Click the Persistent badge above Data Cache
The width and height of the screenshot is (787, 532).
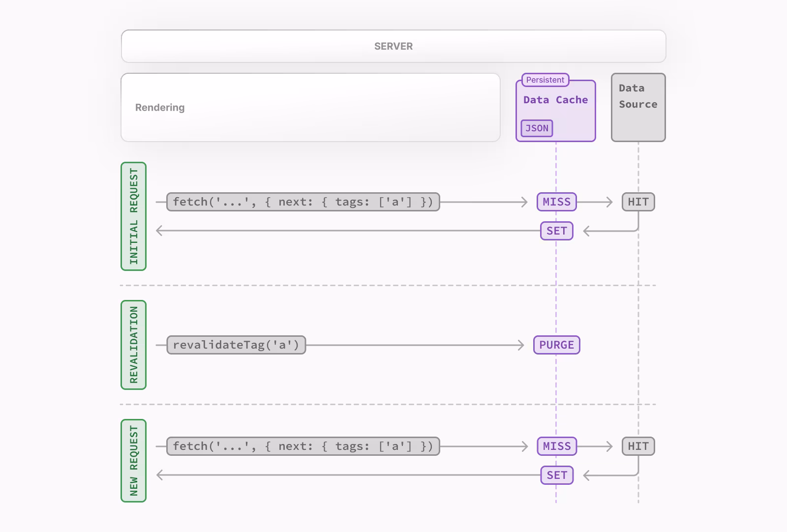click(x=544, y=80)
